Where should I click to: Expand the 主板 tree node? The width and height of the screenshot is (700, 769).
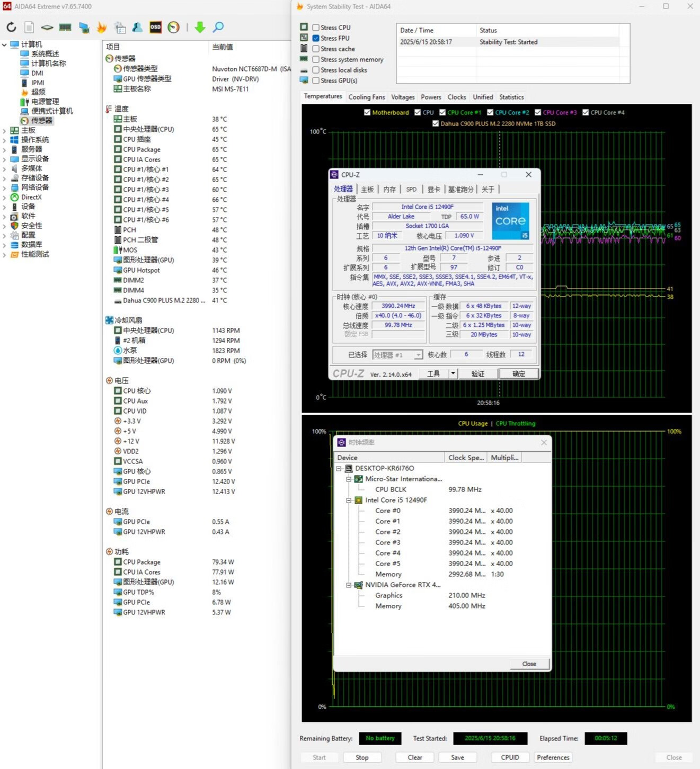[x=4, y=130]
